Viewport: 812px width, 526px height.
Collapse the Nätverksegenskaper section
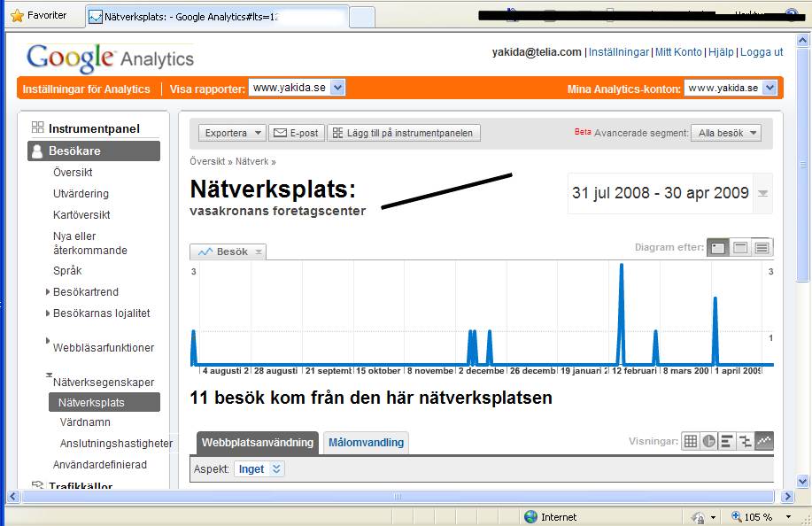tap(49, 375)
